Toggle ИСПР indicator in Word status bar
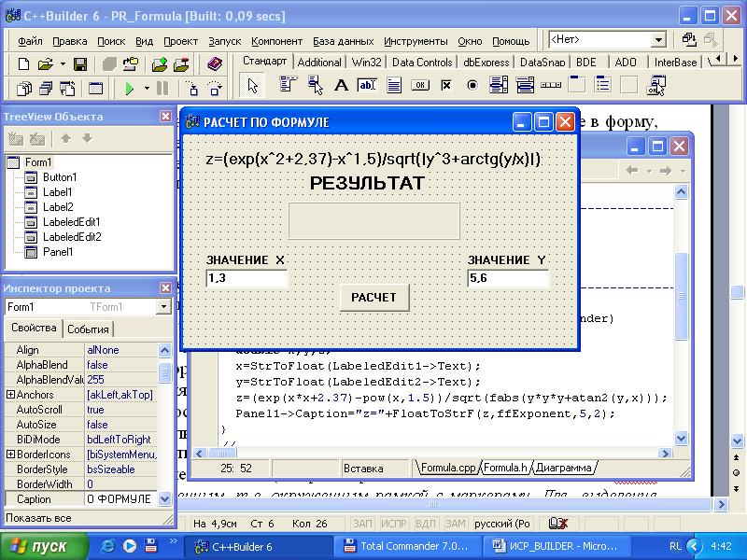 tap(393, 524)
